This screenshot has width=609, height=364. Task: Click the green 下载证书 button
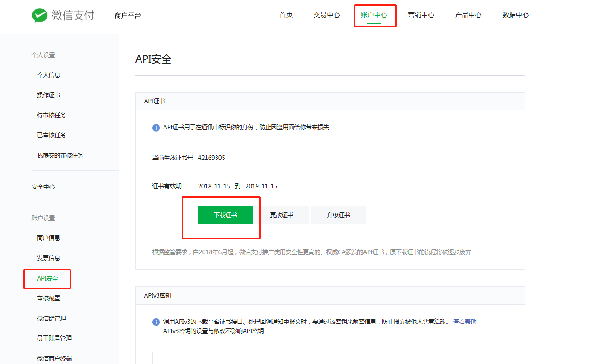(x=225, y=215)
